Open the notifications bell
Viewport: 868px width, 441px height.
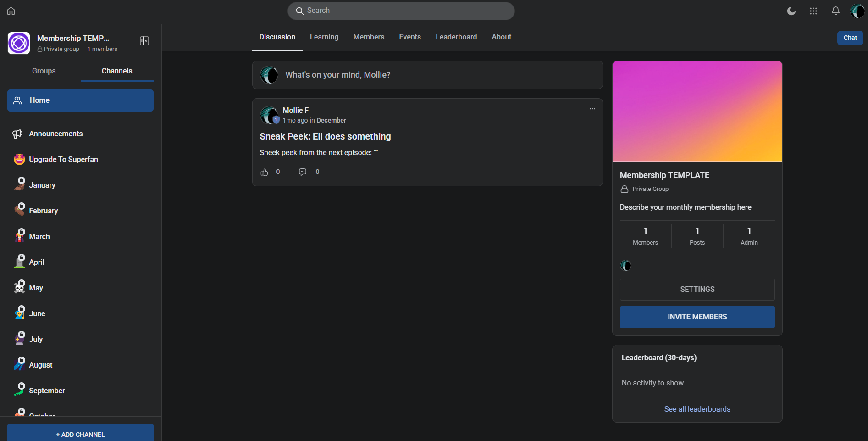coord(835,11)
